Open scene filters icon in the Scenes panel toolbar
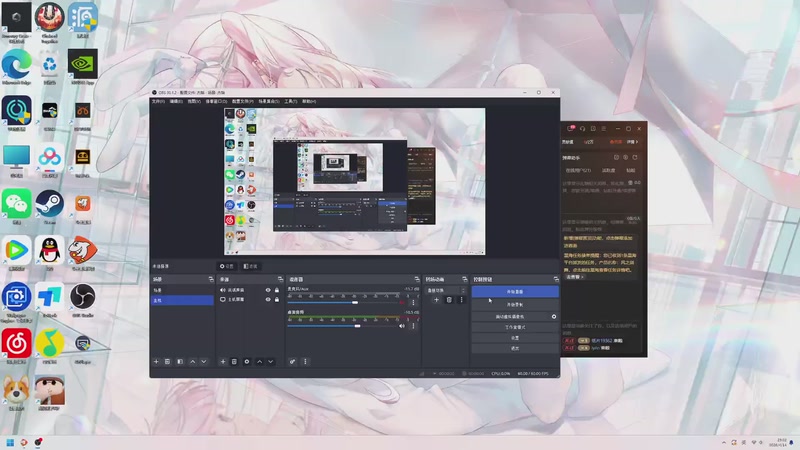 pyautogui.click(x=180, y=362)
